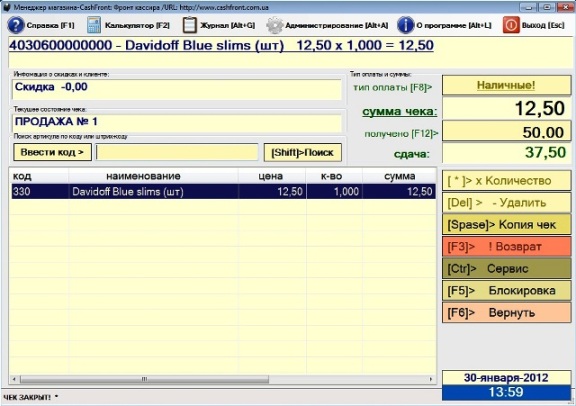Click the 'Наличные!' payment type button
The height and width of the screenshot is (406, 576).
506,85
